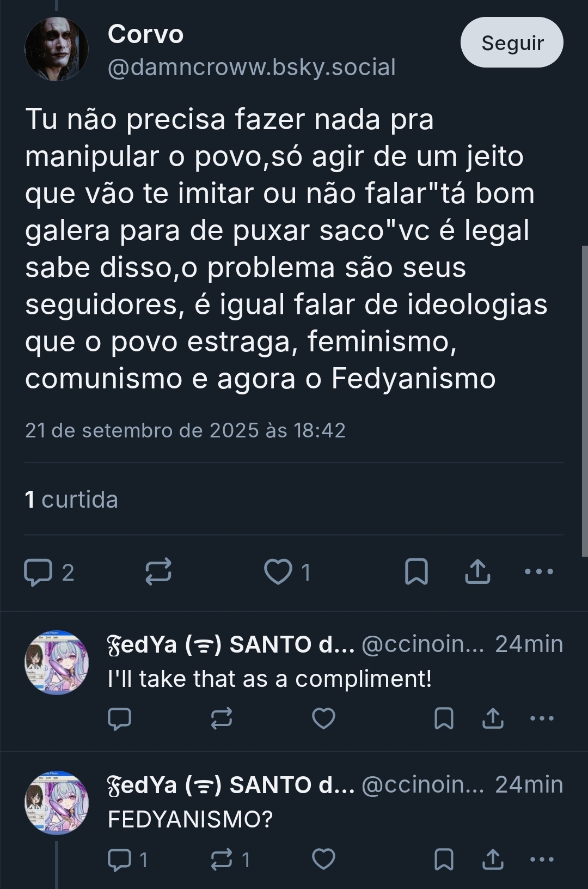The width and height of the screenshot is (588, 889).
Task: Reply to Corvo's main post
Action: (x=38, y=572)
